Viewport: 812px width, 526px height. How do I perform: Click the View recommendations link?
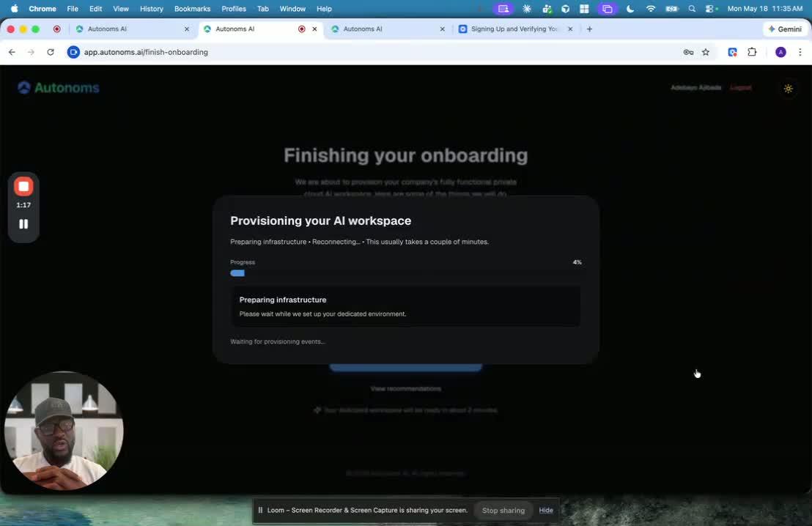click(x=405, y=388)
